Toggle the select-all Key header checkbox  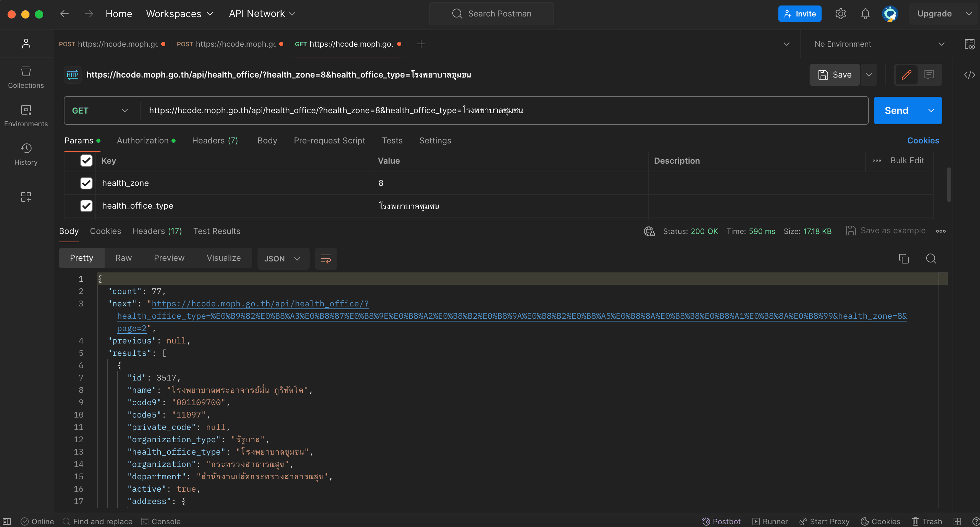(86, 161)
